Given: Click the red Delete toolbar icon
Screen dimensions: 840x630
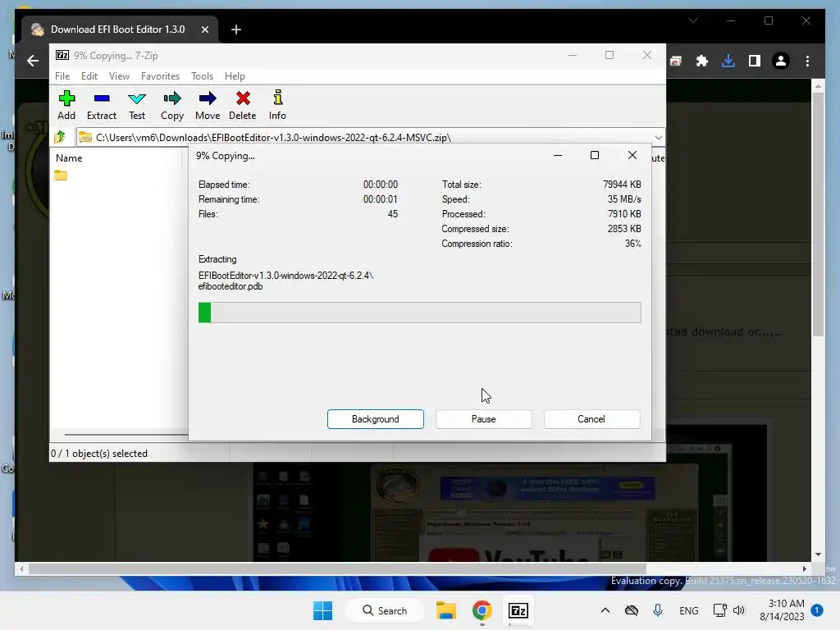Looking at the screenshot, I should 243,104.
